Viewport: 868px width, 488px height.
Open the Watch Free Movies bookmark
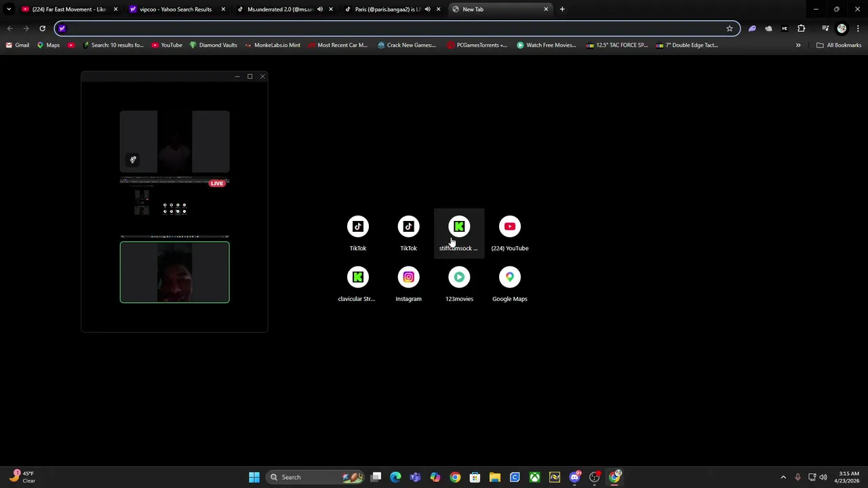pos(546,45)
